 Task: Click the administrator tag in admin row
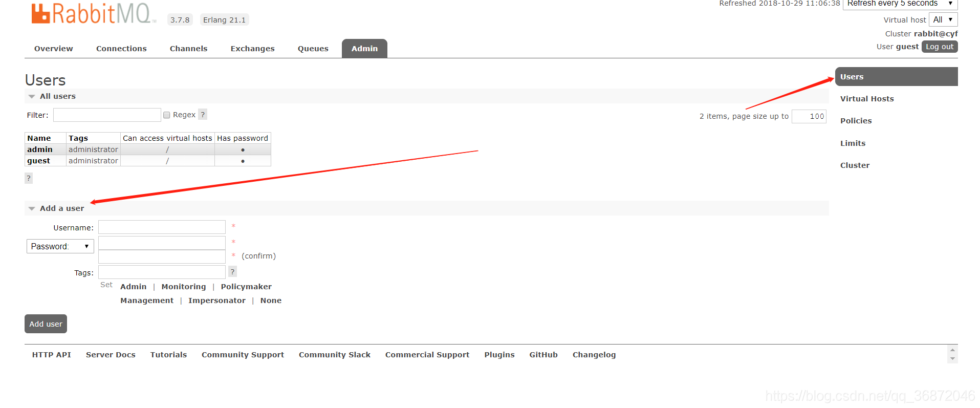(93, 149)
